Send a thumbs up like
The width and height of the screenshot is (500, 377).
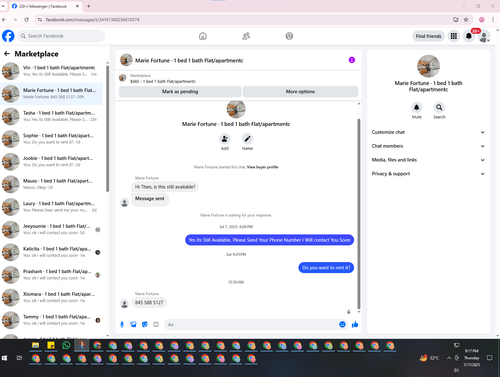point(355,324)
